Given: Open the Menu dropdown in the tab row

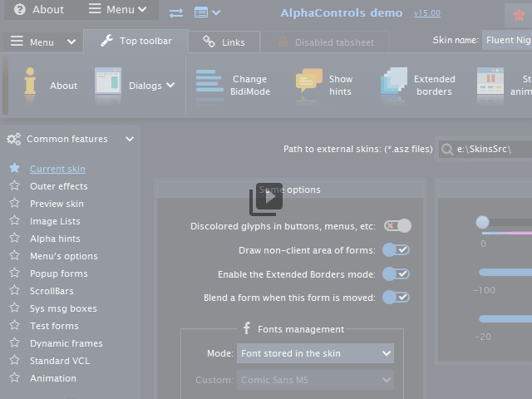Looking at the screenshot, I should [x=42, y=42].
